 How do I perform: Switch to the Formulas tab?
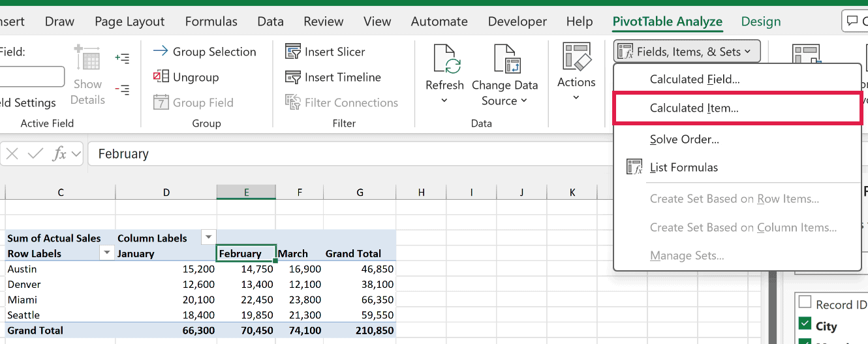[x=211, y=22]
